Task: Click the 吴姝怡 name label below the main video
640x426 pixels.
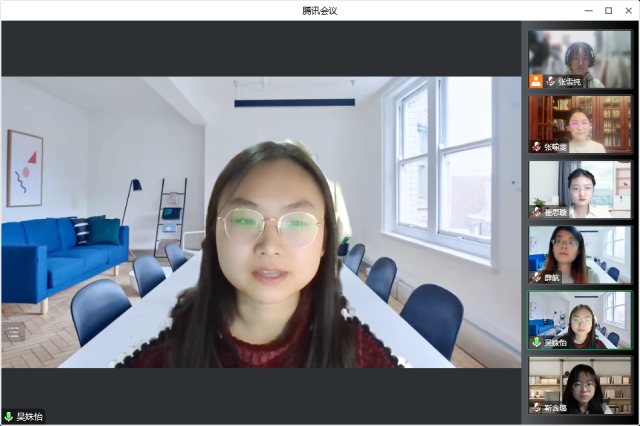Action: point(30,416)
